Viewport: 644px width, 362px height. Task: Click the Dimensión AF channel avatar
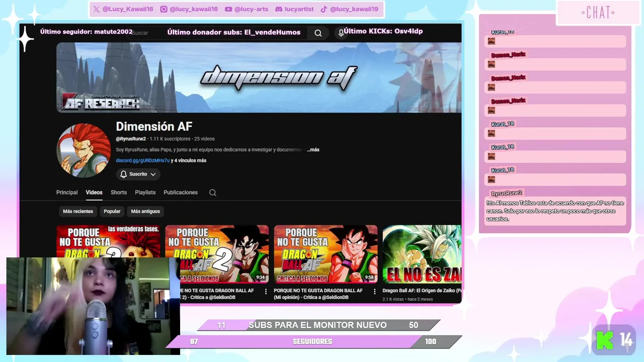coord(84,150)
